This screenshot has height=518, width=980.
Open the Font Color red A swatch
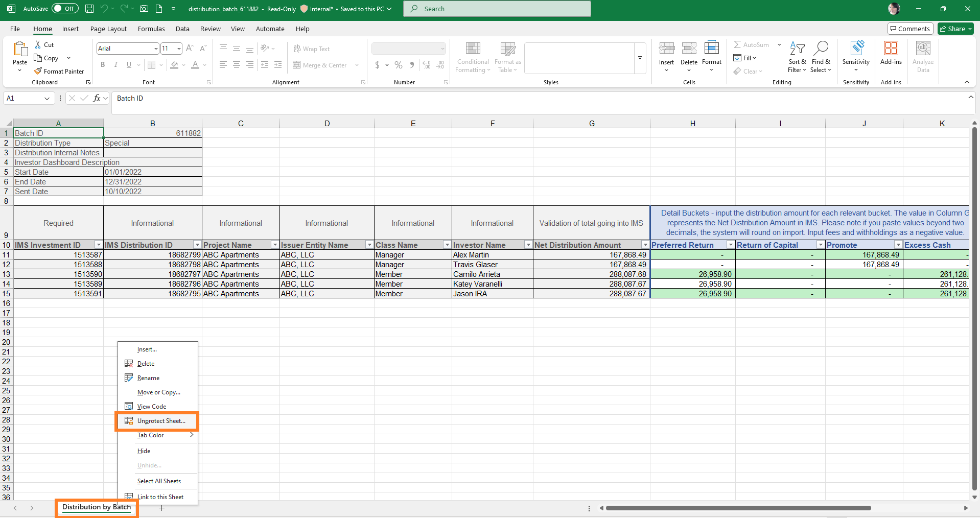(x=195, y=65)
